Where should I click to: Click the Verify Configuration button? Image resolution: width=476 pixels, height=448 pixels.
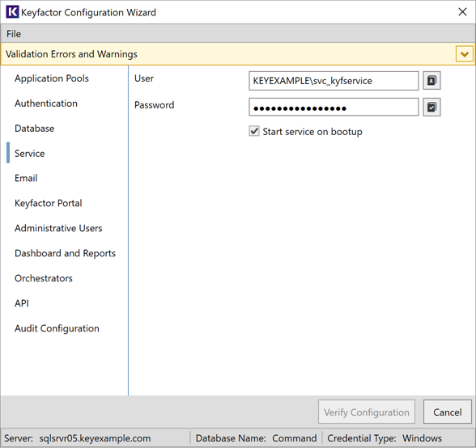coord(367,412)
